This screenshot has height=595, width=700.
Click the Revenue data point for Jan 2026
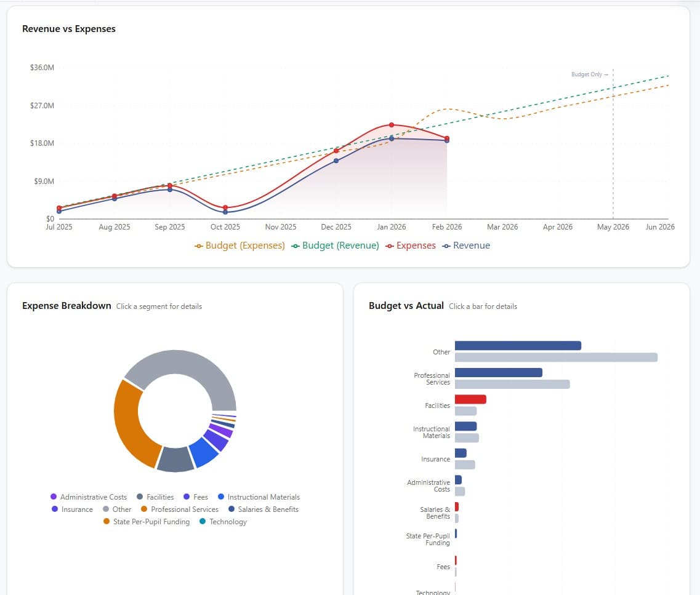click(392, 138)
